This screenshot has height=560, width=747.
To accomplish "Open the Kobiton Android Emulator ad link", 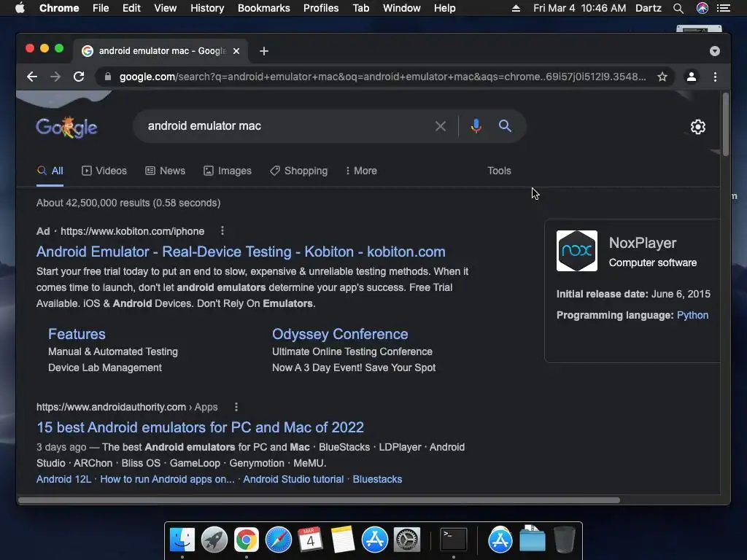I will click(241, 252).
